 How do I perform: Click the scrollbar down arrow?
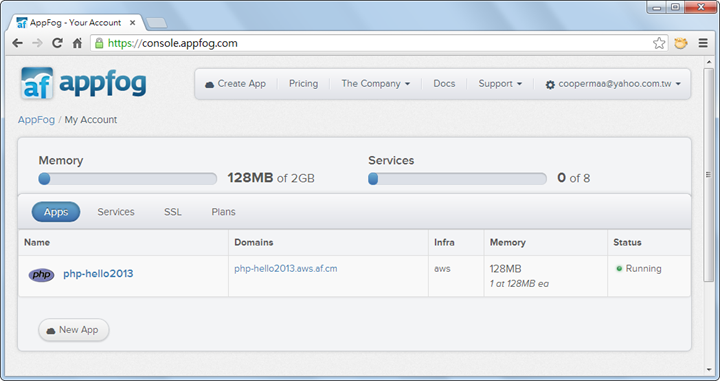click(x=708, y=370)
